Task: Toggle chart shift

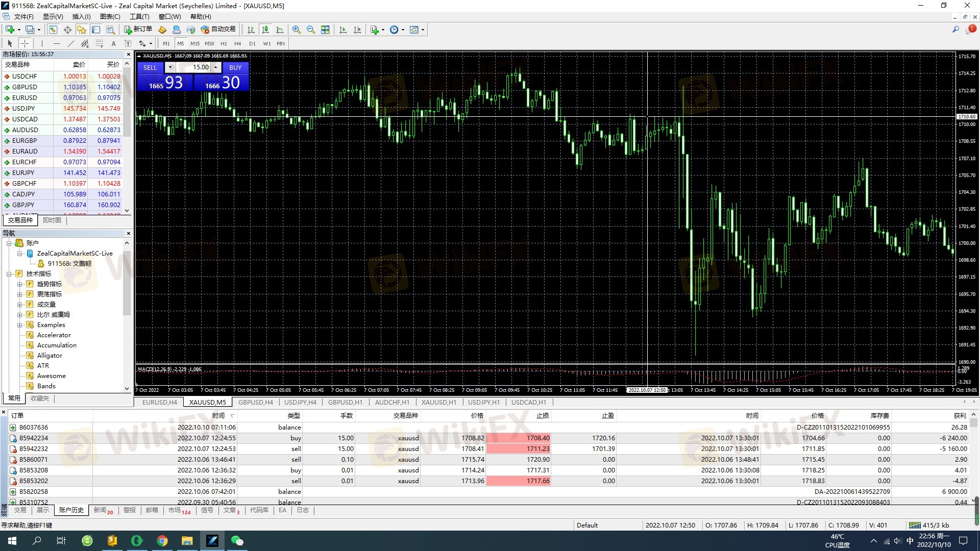Action: [357, 30]
